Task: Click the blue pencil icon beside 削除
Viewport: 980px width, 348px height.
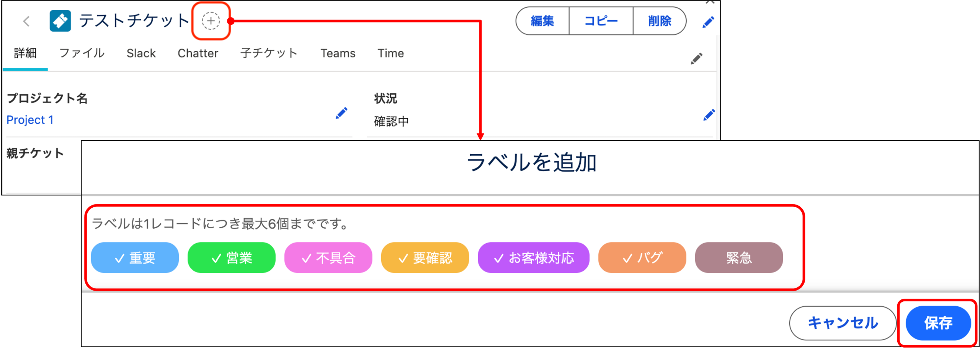Action: [x=708, y=22]
